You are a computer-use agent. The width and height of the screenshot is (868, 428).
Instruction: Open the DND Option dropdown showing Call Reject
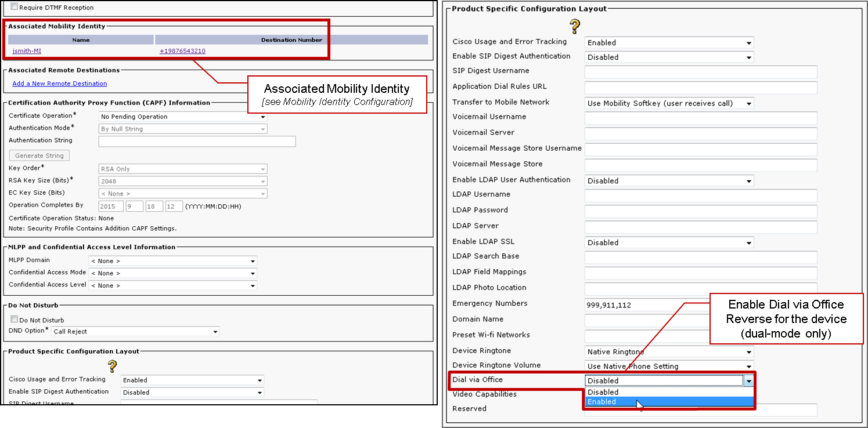pos(135,332)
